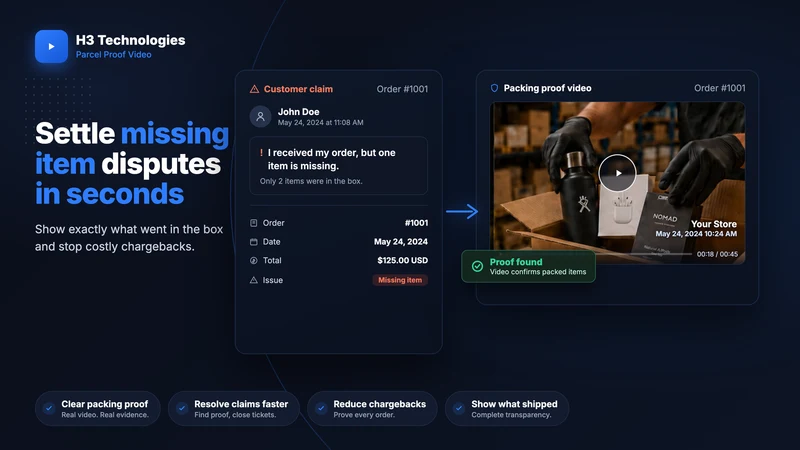Click the May 24, 2024 10:24 AM video overlay

click(696, 234)
